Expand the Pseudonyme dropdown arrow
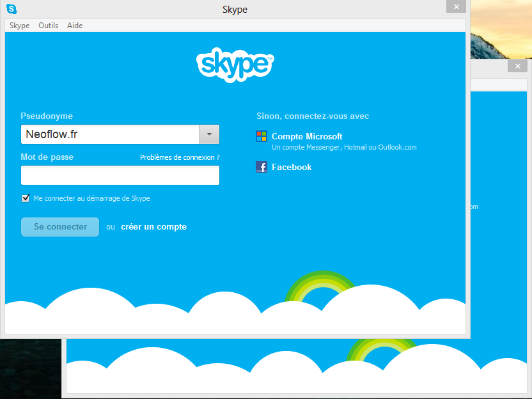Screen dimensions: 532x399 [210, 134]
